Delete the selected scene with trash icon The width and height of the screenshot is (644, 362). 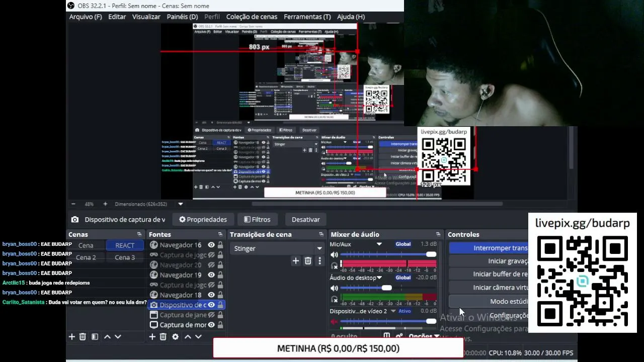(83, 337)
